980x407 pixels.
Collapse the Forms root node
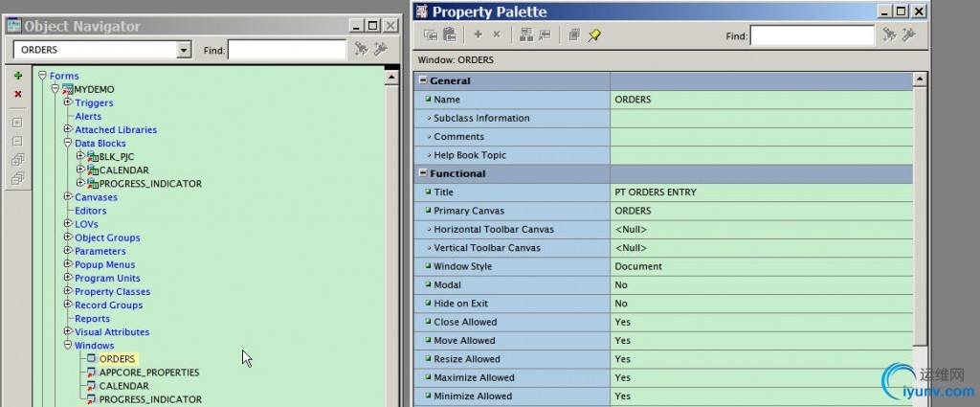click(42, 76)
